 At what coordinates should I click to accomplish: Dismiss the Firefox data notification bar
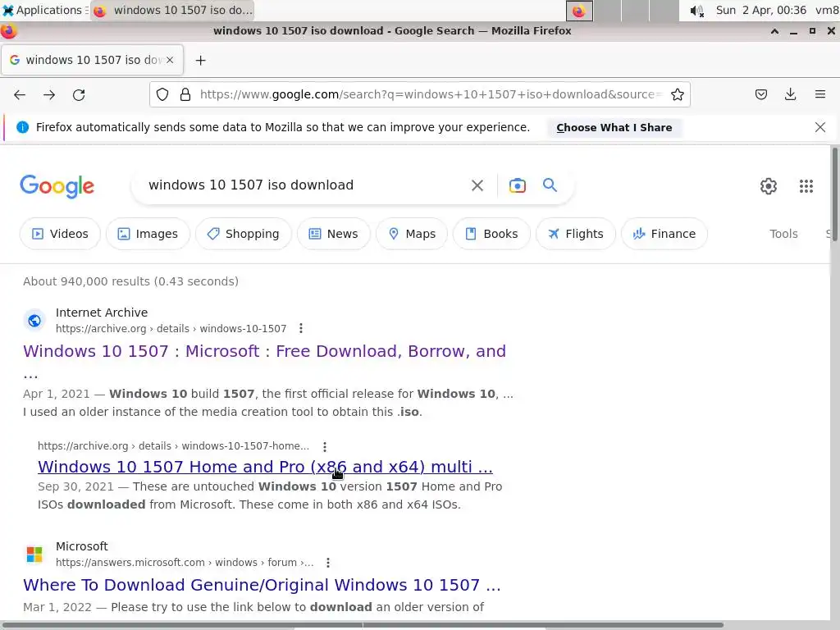coord(819,127)
